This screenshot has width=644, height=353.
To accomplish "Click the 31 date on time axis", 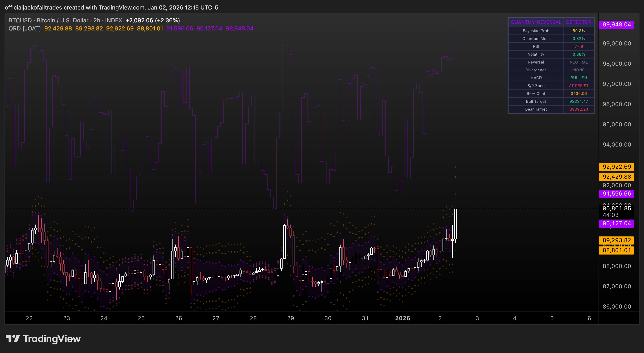I will 365,318.
